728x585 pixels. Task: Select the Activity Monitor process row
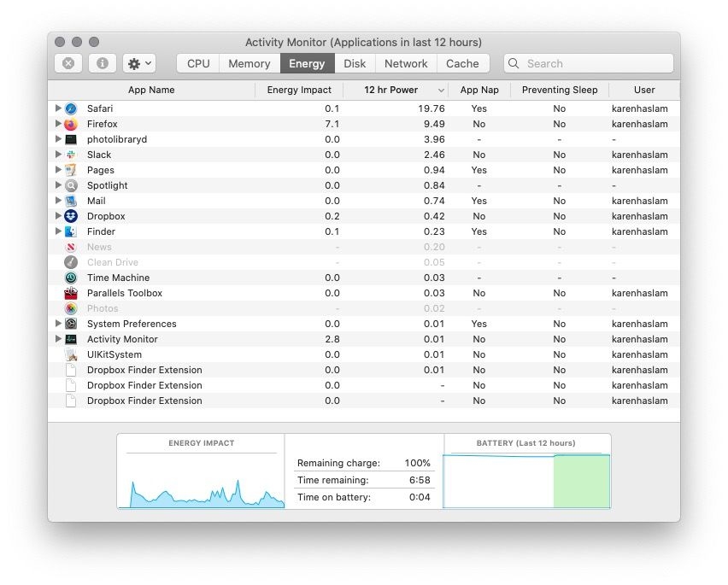tap(122, 339)
